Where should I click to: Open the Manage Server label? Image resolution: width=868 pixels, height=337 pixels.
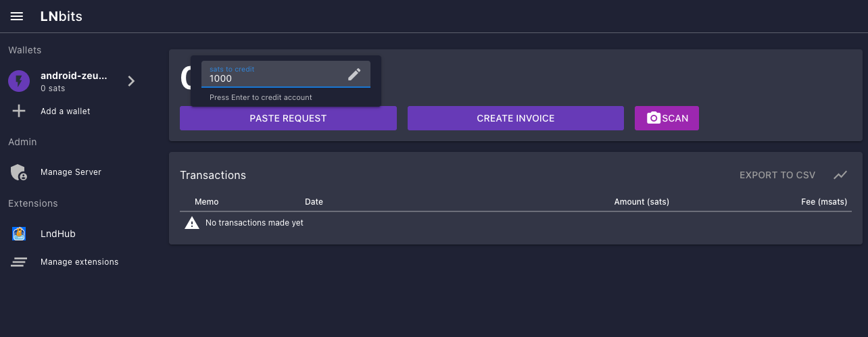point(71,172)
